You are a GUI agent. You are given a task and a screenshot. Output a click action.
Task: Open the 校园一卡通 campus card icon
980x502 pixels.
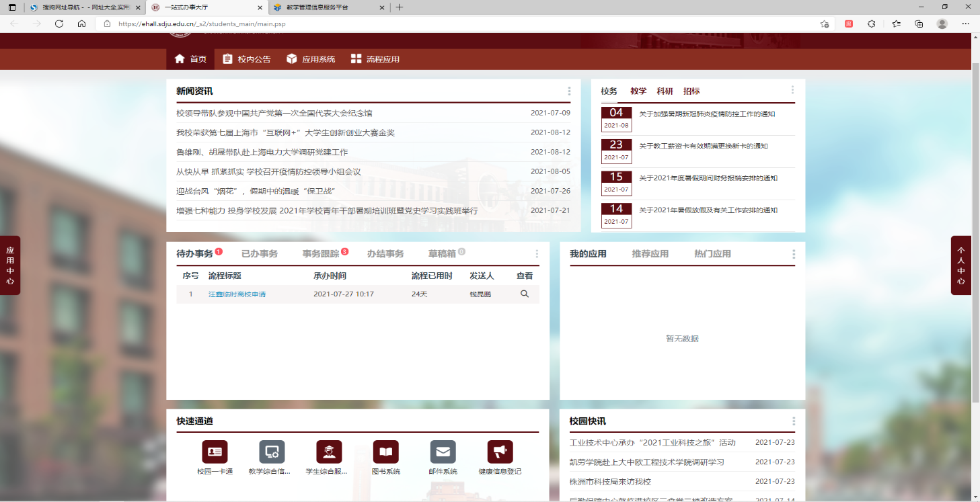pyautogui.click(x=215, y=452)
